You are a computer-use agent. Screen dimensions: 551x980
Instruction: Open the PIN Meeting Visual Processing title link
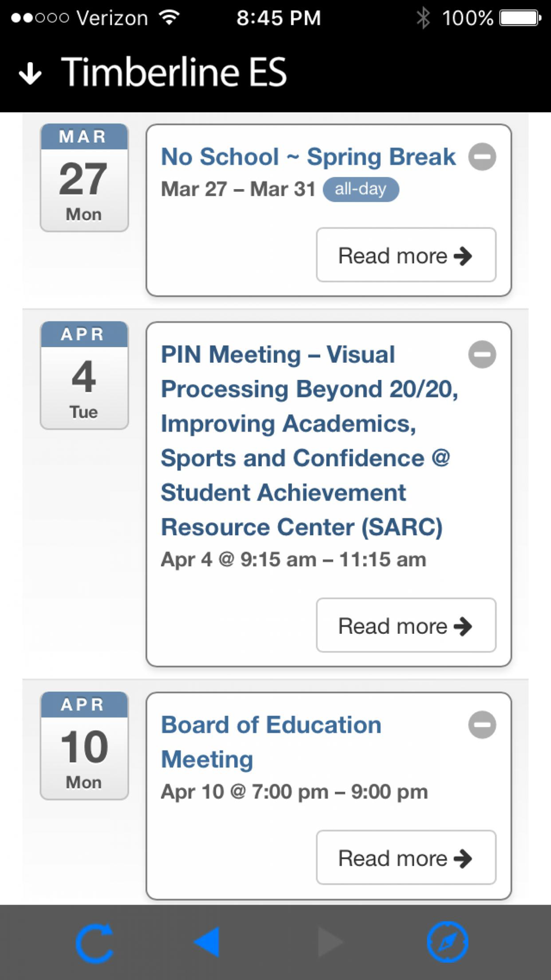[309, 440]
